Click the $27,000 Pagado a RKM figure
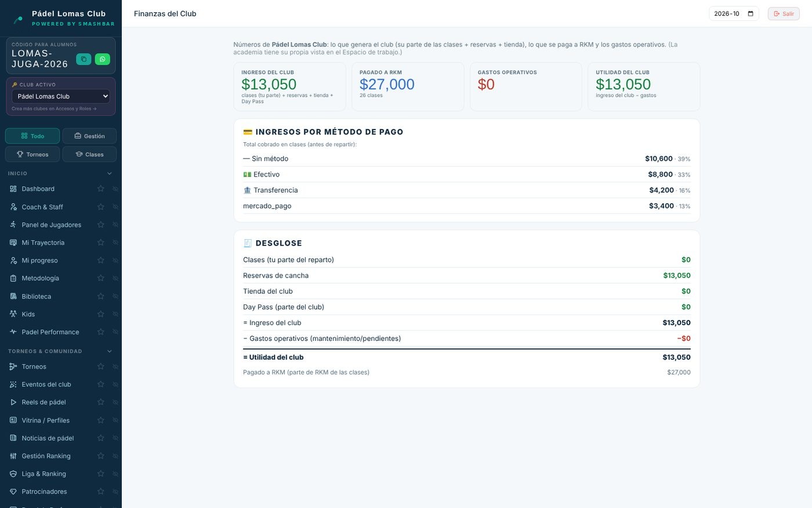Image resolution: width=812 pixels, height=508 pixels. [387, 85]
